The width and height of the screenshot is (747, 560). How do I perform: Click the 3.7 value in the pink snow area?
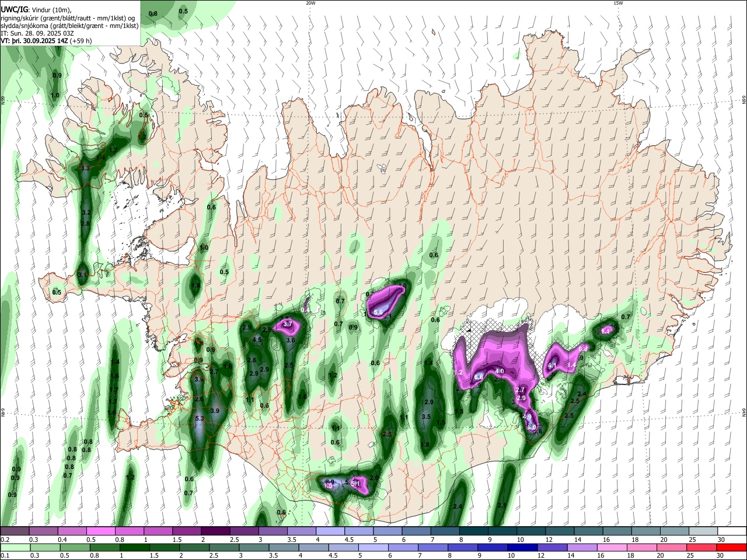tap(287, 324)
